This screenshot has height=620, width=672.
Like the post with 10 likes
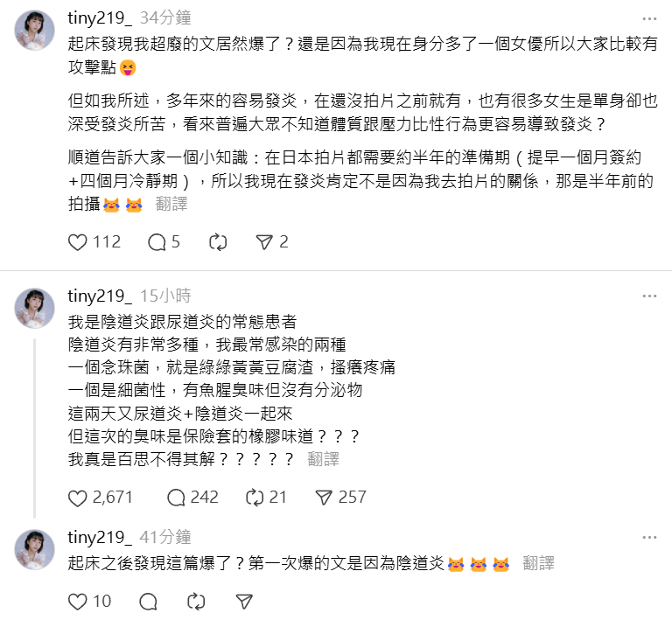point(78,602)
